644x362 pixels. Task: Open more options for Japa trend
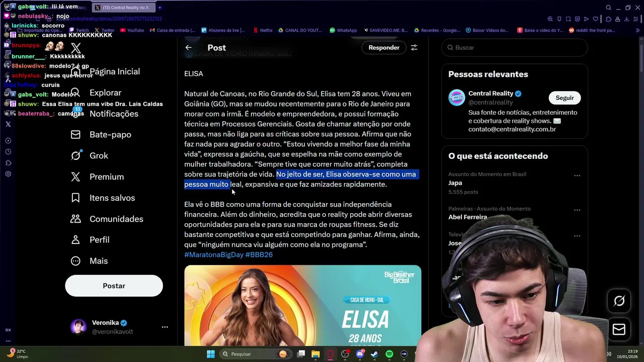(x=577, y=176)
